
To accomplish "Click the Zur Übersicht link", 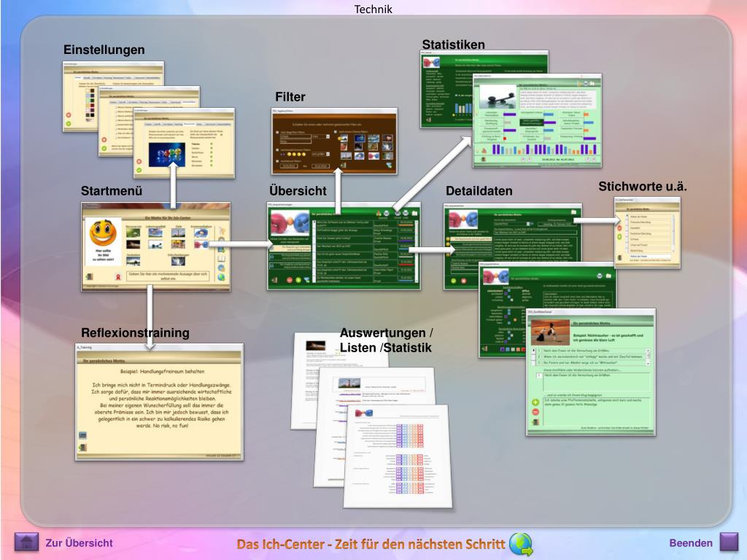I will coord(79,542).
